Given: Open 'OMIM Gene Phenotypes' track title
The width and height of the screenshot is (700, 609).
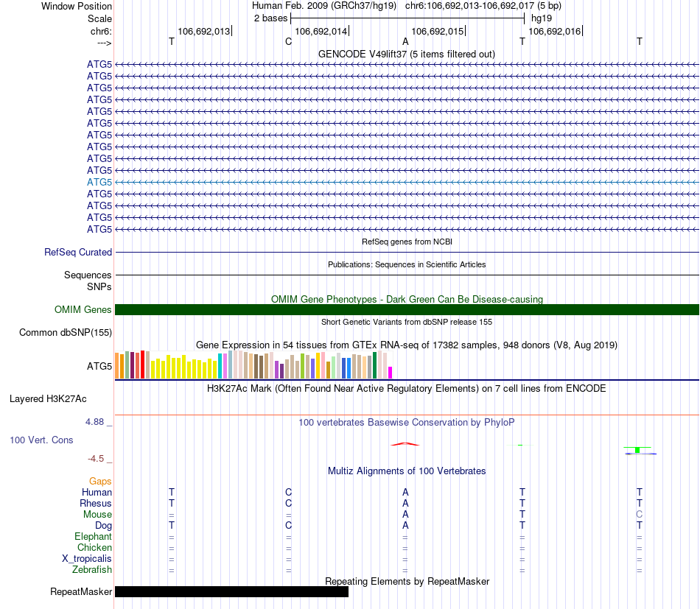Looking at the screenshot, I should coord(407,300).
